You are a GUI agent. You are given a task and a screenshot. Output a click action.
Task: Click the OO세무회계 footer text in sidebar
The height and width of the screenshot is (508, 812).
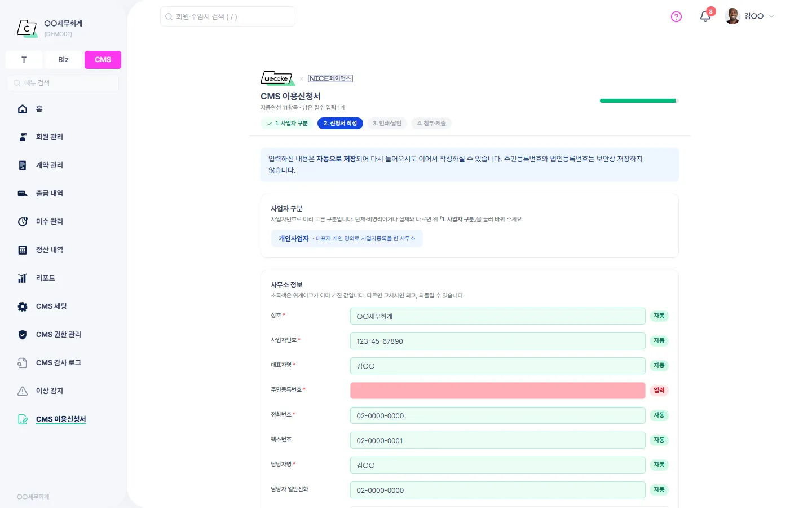pyautogui.click(x=33, y=497)
